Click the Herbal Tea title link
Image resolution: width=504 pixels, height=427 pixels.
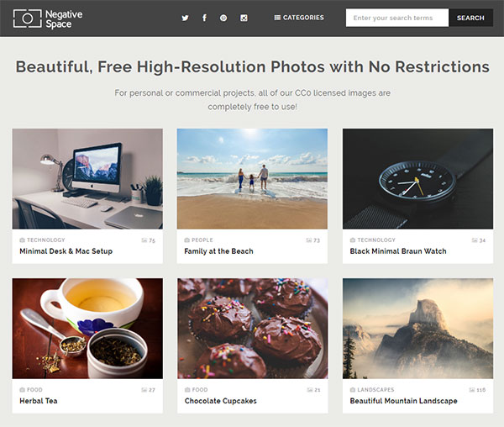click(x=39, y=401)
